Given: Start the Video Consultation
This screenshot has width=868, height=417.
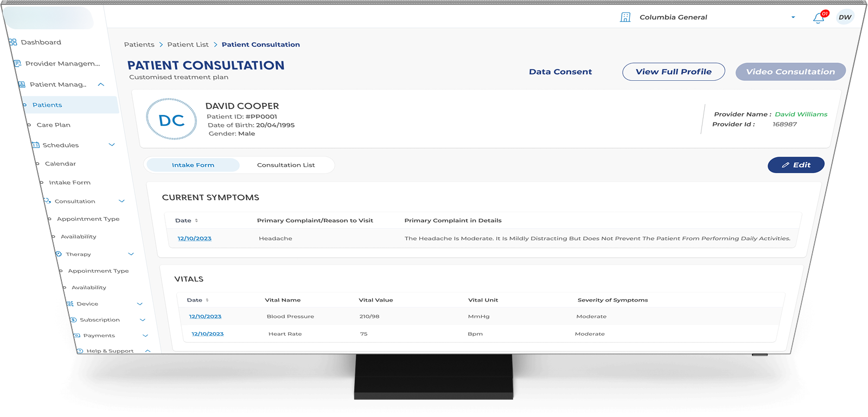Looking at the screenshot, I should tap(790, 72).
